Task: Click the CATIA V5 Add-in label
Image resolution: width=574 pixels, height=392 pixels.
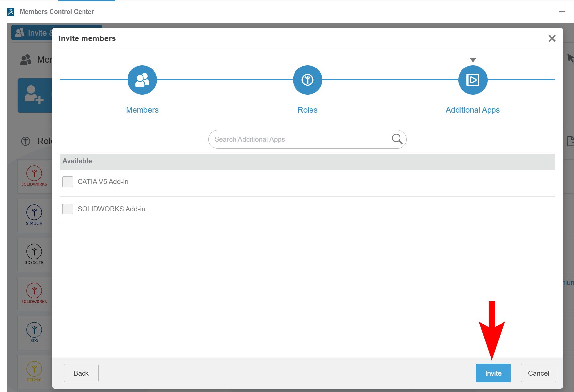Action: (103, 182)
